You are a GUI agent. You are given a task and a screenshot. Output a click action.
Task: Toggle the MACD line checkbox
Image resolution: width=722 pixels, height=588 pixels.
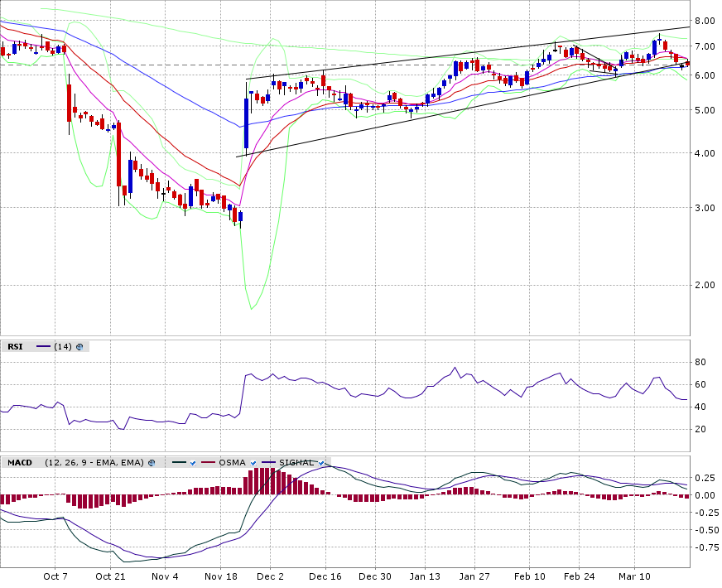tap(193, 463)
